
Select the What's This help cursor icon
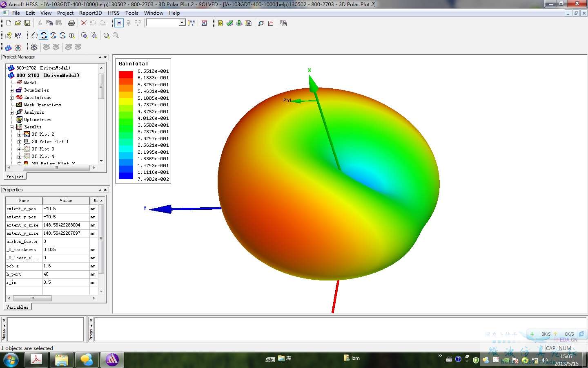point(18,36)
